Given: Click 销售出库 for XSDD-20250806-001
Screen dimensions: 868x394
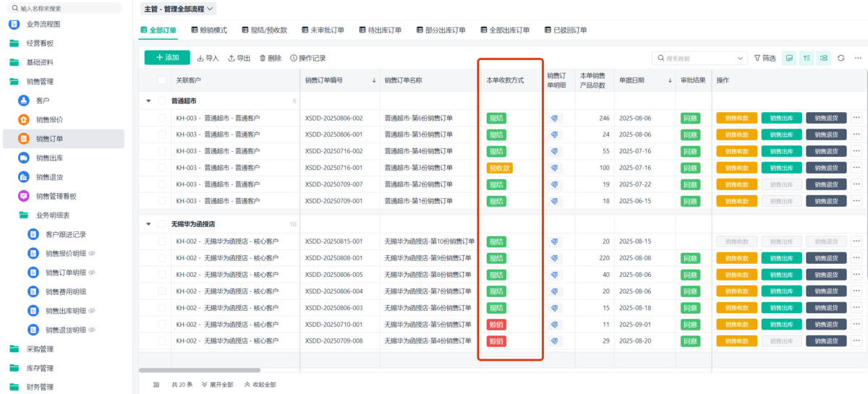Looking at the screenshot, I should 781,134.
